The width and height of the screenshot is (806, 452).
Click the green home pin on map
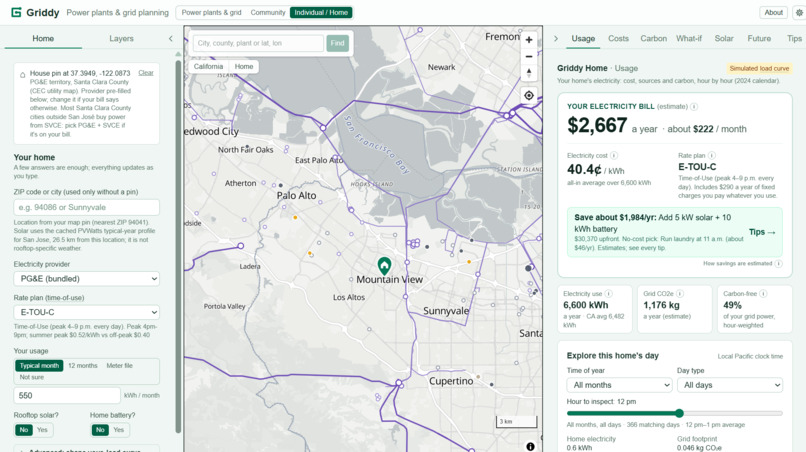tap(384, 266)
